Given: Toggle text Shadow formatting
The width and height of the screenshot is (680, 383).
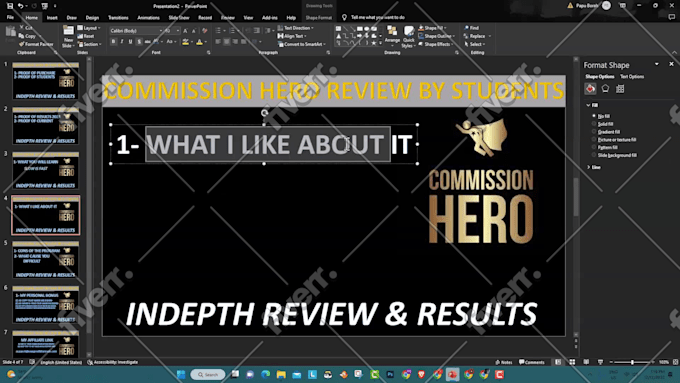Looking at the screenshot, I should click(x=139, y=42).
